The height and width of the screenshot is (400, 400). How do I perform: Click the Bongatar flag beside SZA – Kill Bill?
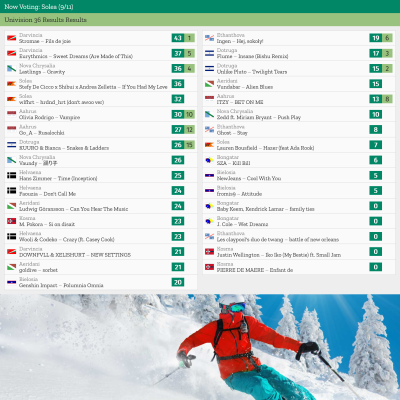click(209, 160)
